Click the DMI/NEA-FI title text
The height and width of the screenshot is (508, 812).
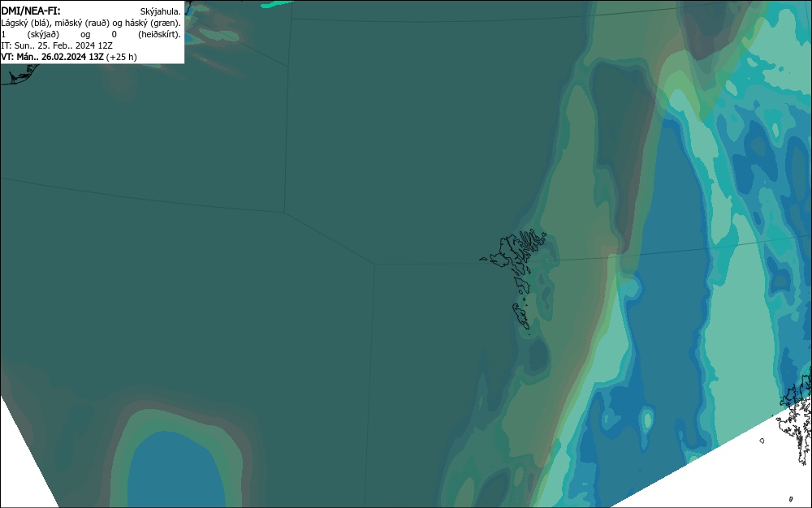pos(31,11)
